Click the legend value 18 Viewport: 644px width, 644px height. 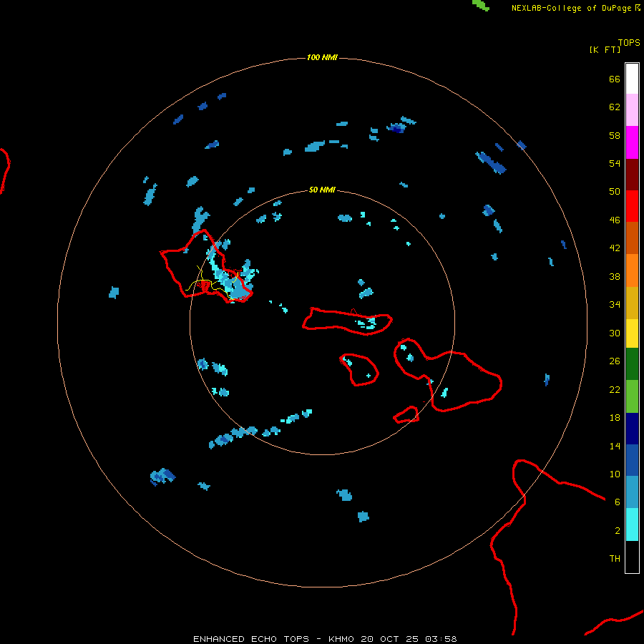pyautogui.click(x=615, y=418)
